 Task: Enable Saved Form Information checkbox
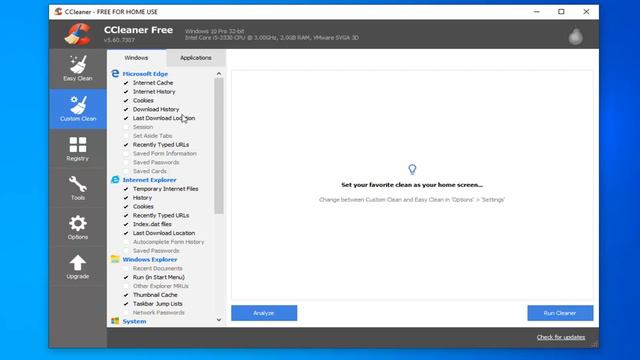point(126,153)
